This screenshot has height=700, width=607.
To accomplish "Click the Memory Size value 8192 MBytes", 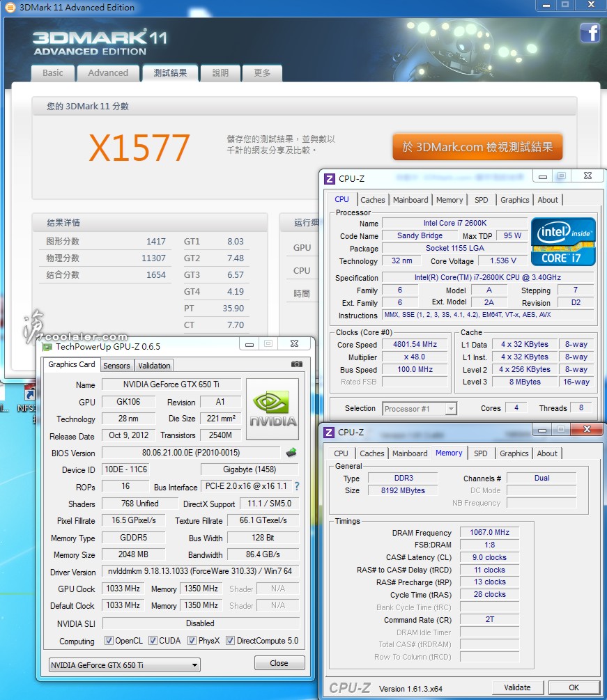I will point(403,490).
